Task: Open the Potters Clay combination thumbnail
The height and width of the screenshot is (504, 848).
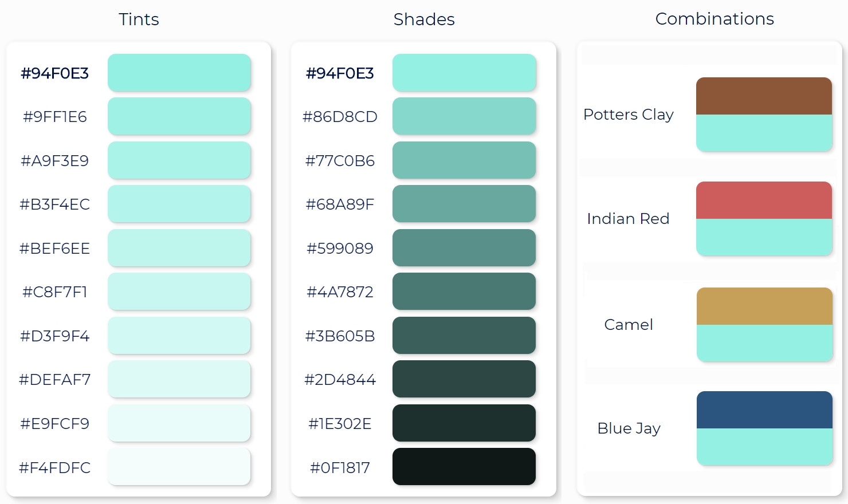Action: click(764, 115)
